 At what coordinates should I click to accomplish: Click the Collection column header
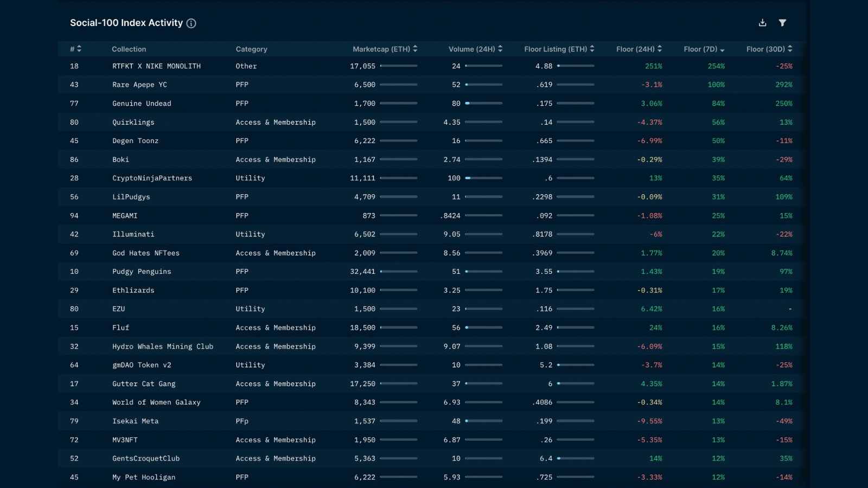tap(129, 49)
